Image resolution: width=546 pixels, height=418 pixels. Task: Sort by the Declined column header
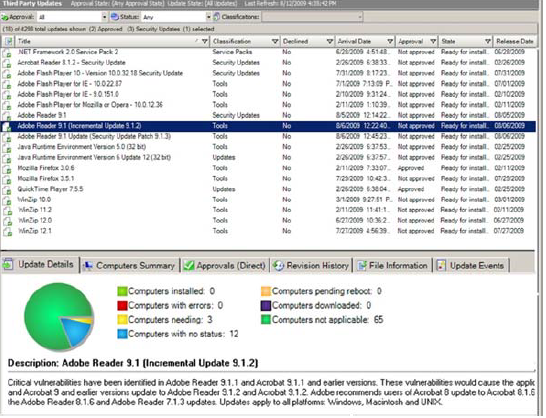click(x=295, y=41)
